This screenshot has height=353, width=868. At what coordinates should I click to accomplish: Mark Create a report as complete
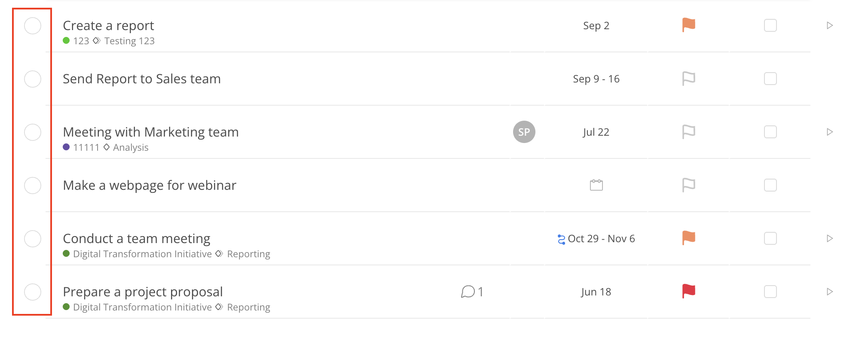click(x=33, y=26)
